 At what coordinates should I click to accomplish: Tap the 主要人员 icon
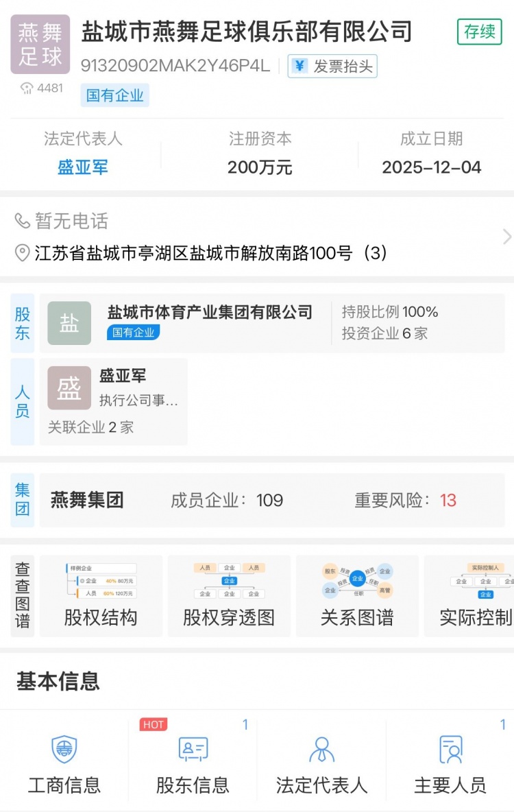pos(450,750)
